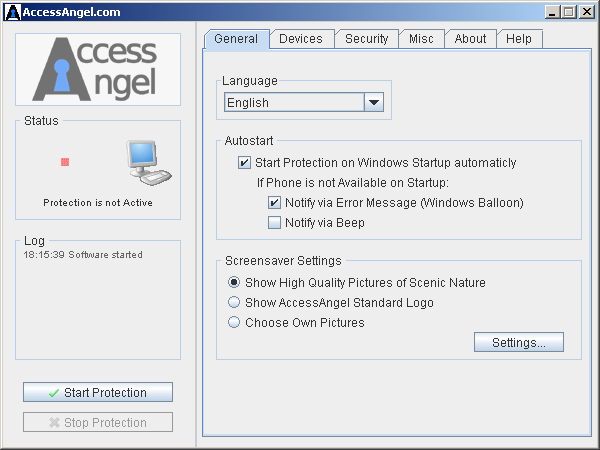This screenshot has width=600, height=450.
Task: Minimize the AccessAngel window
Action: pos(552,12)
